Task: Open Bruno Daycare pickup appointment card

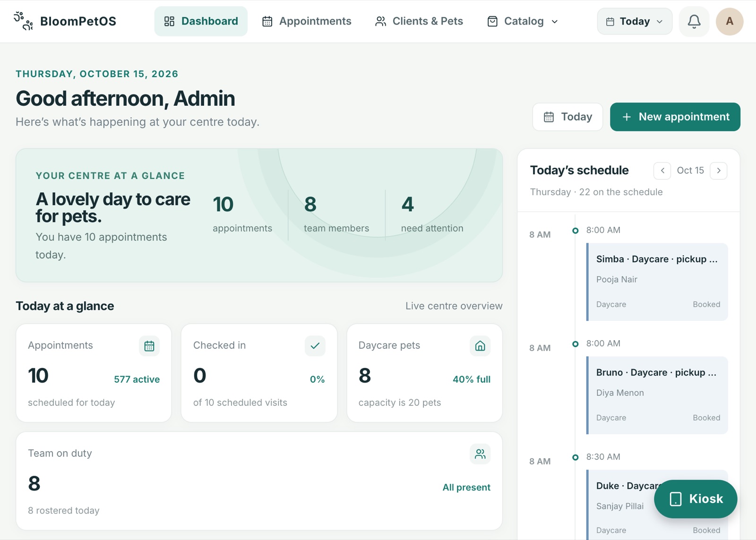Action: pos(657,395)
